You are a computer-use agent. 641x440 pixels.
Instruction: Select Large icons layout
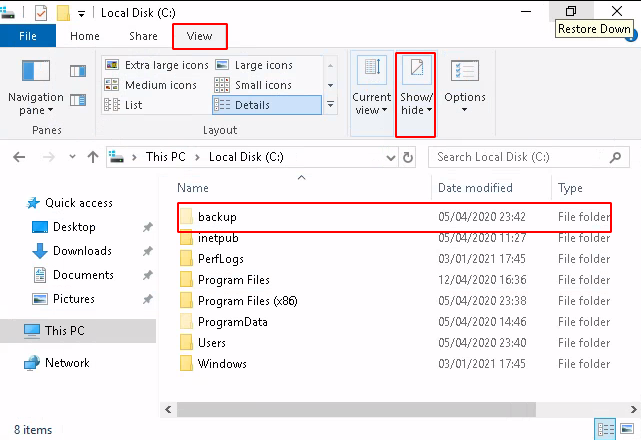pyautogui.click(x=254, y=65)
